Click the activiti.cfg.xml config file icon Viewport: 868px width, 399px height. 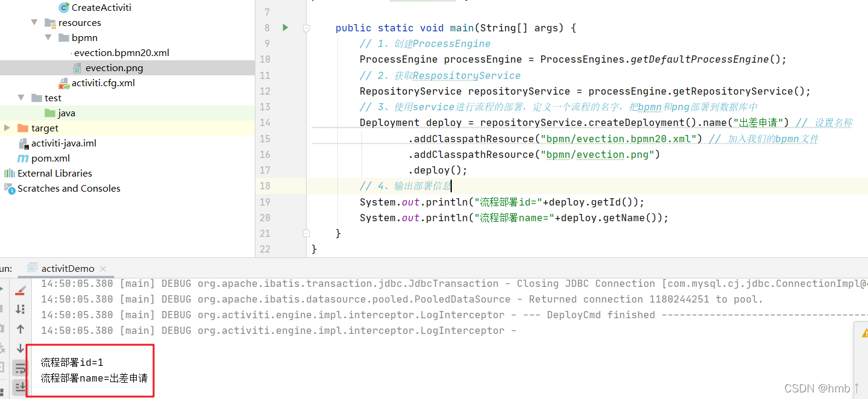tap(64, 83)
